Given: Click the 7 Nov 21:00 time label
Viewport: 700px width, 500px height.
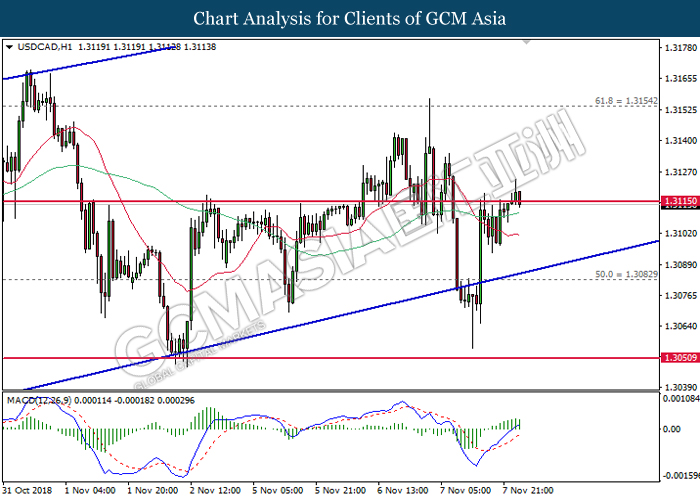Looking at the screenshot, I should 528,490.
